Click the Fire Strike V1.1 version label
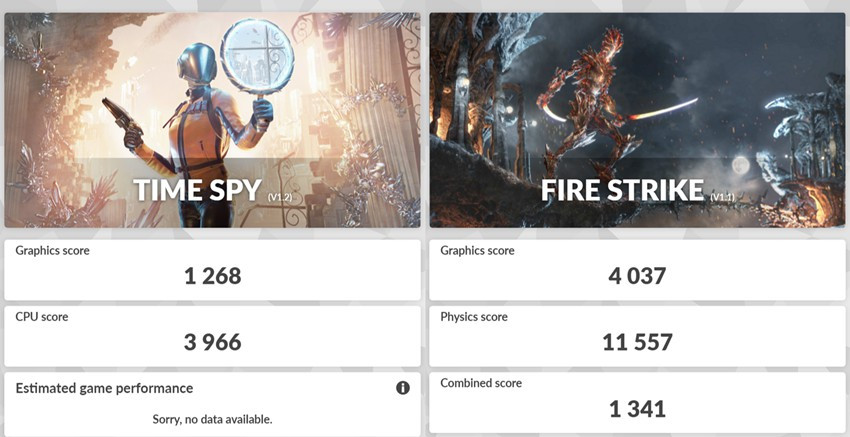The width and height of the screenshot is (850, 437). click(723, 197)
